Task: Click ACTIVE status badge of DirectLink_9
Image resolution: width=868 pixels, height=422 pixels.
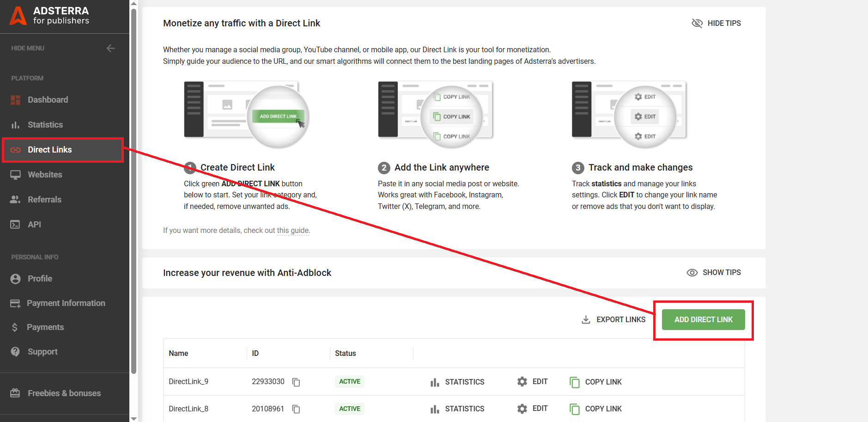Action: click(350, 382)
